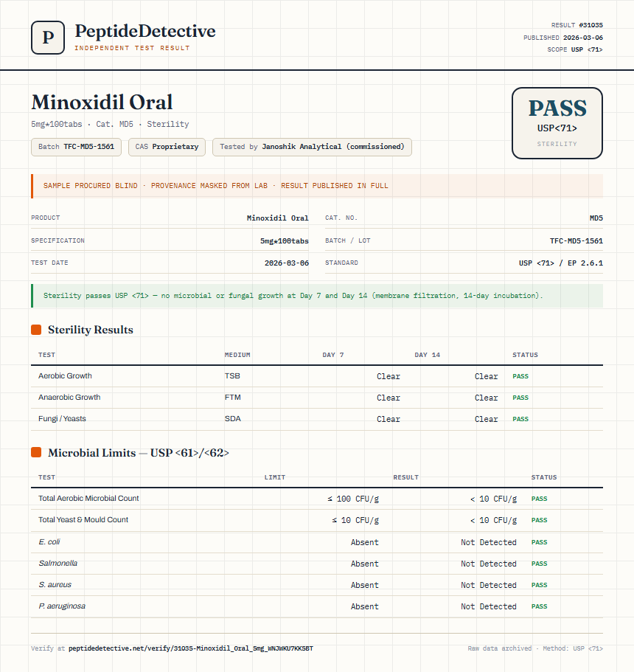Click the SPECIFICATION value 5mg*100tabs
This screenshot has height=672, width=634.
coord(285,241)
